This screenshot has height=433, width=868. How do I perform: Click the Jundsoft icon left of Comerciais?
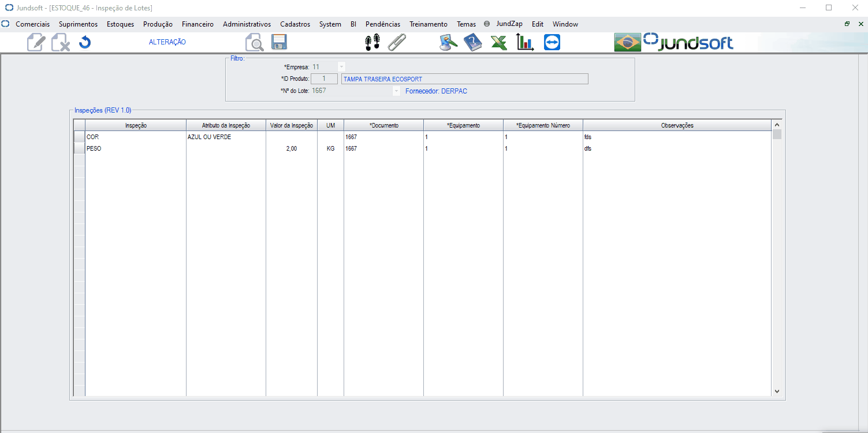click(x=6, y=24)
